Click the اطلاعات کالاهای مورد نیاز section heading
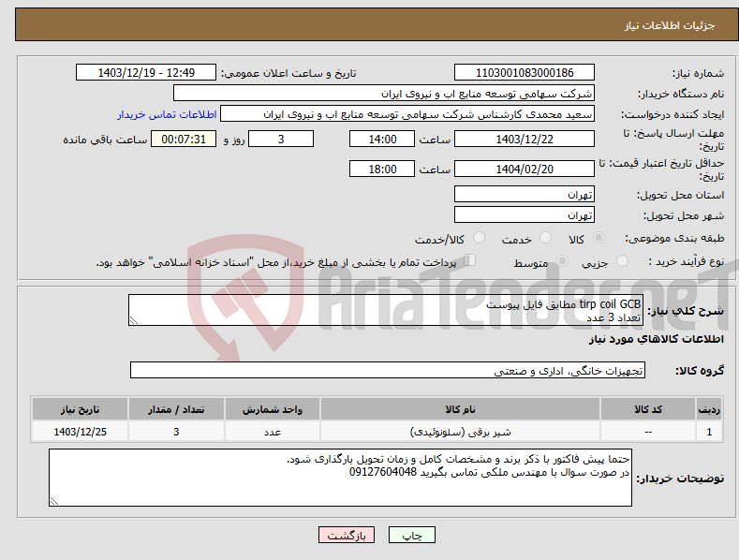Screen dimensions: 739x560 (x=656, y=339)
